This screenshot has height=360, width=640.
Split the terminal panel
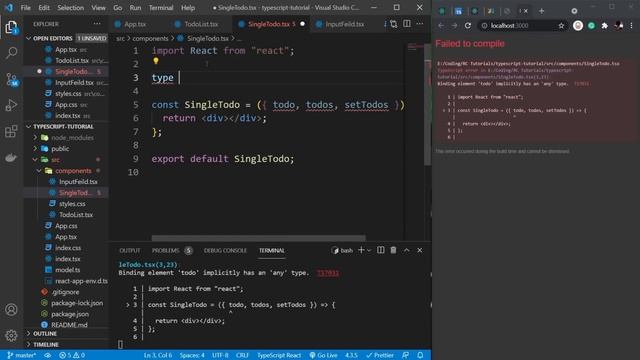click(380, 250)
